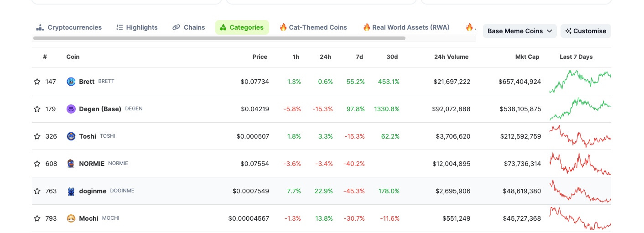644x233 pixels.
Task: Click Mochi 24h change 13.8%
Action: click(x=324, y=218)
